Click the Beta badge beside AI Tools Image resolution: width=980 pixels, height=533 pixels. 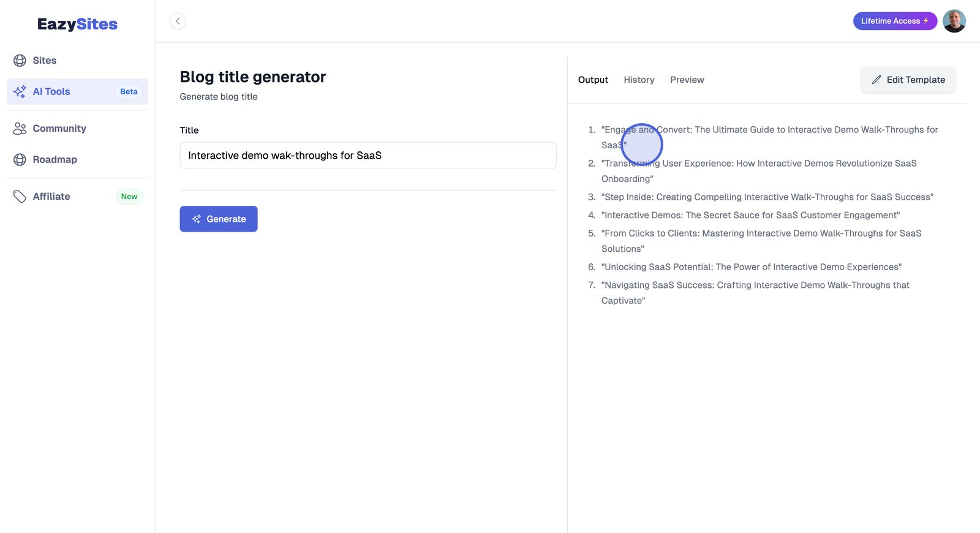point(129,92)
